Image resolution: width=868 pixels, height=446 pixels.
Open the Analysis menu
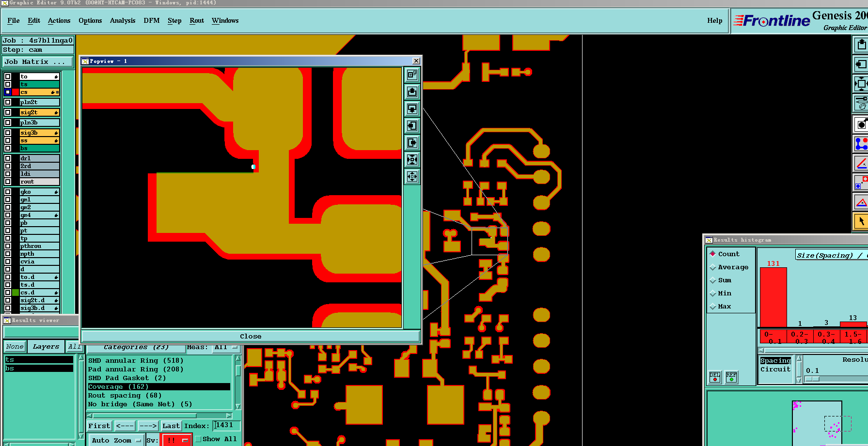[x=123, y=20]
